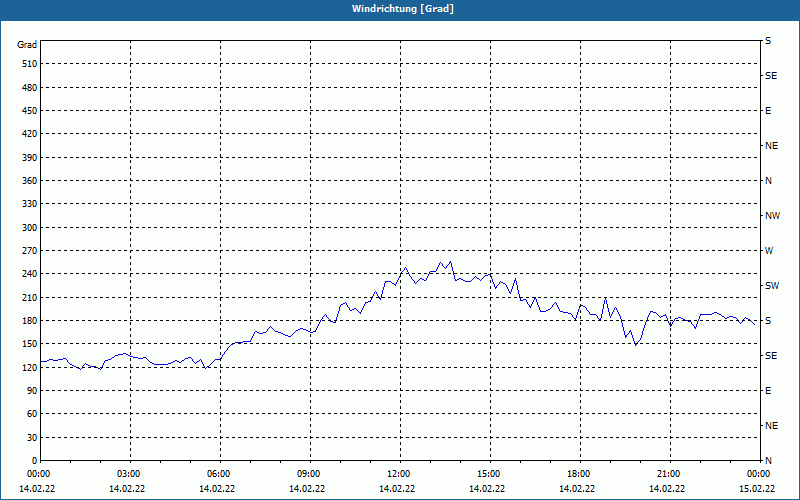Select the W compass label
800x500 pixels.
click(769, 251)
